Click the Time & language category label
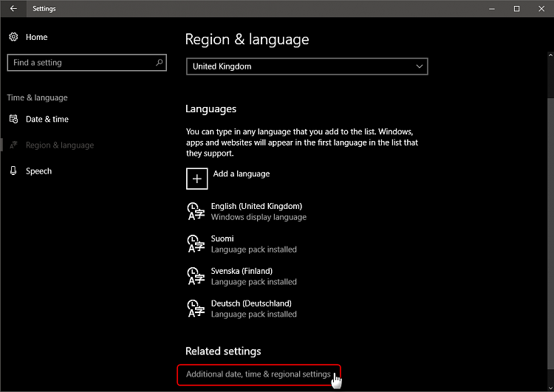Viewport: 554px width, 392px height. 37,98
